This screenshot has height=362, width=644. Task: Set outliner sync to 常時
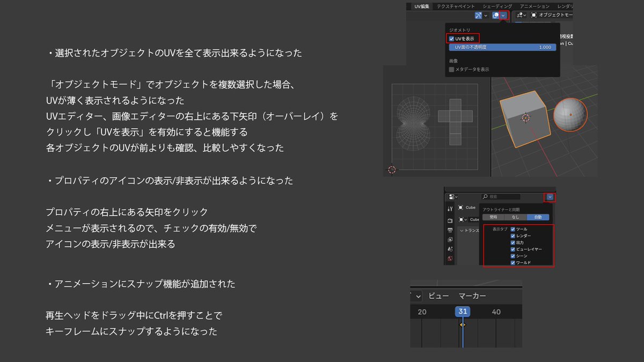coord(493,217)
